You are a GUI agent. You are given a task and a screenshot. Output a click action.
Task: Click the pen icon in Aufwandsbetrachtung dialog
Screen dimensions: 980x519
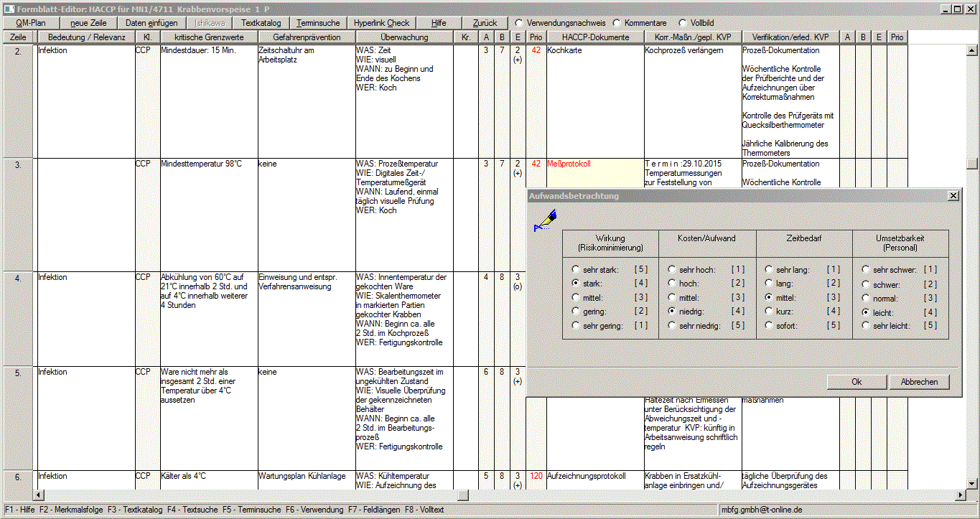pos(545,221)
